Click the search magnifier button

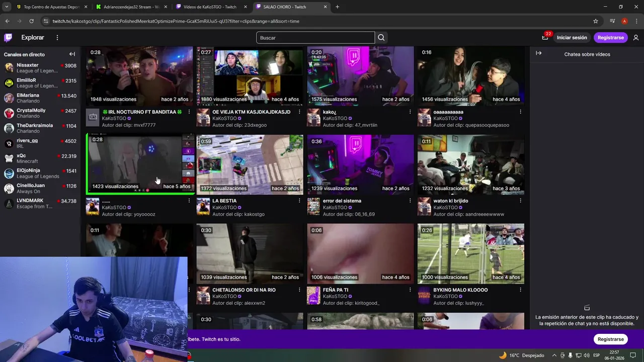[x=381, y=38]
